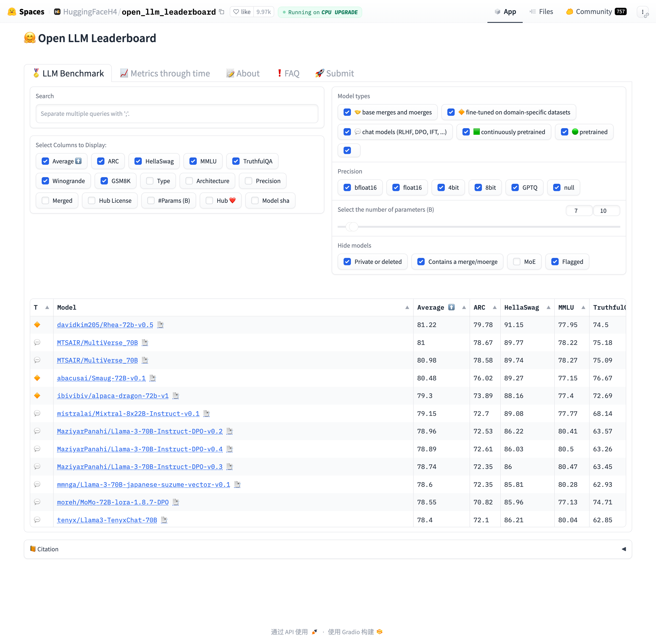The width and height of the screenshot is (656, 644).
Task: Click the document icon beside Mixtral-8x22B-Instruct-v0.1
Action: (x=206, y=414)
